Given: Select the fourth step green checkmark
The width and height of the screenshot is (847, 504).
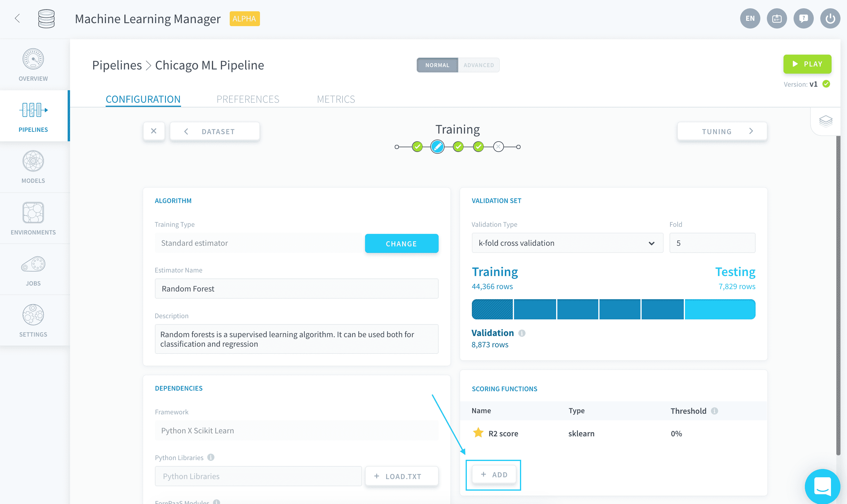Looking at the screenshot, I should tap(478, 147).
